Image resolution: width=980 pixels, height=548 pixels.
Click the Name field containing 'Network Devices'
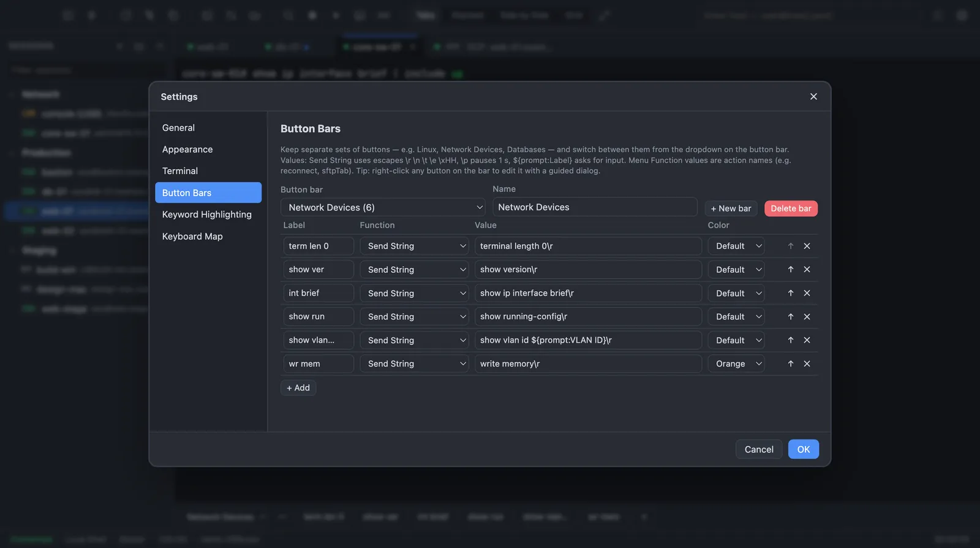(595, 207)
